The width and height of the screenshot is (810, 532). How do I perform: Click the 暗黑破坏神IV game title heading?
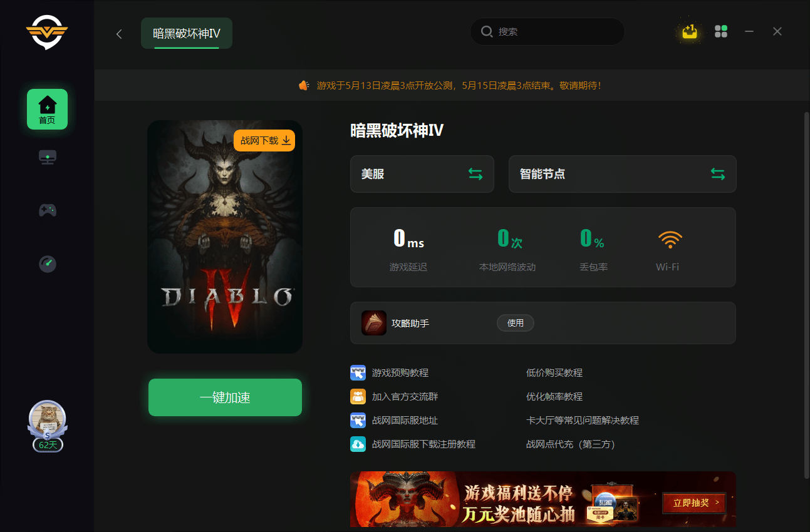[x=397, y=130]
